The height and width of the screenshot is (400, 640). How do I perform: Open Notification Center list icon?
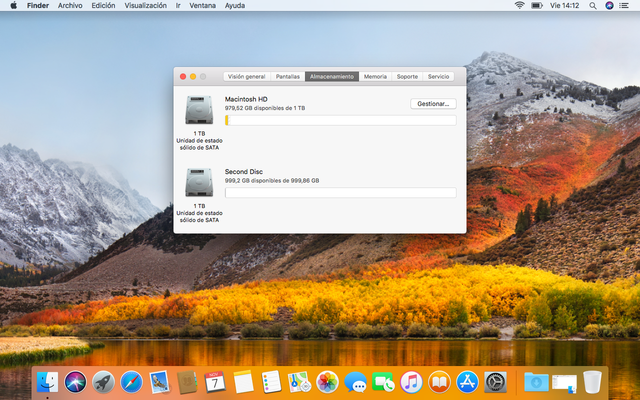[624, 6]
